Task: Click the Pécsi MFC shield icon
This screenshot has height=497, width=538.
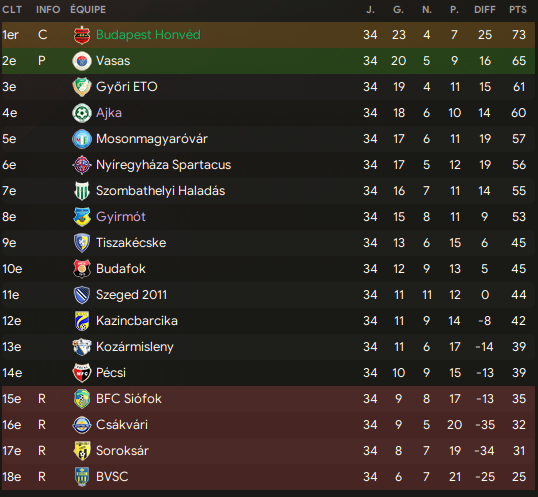Action: [x=82, y=373]
